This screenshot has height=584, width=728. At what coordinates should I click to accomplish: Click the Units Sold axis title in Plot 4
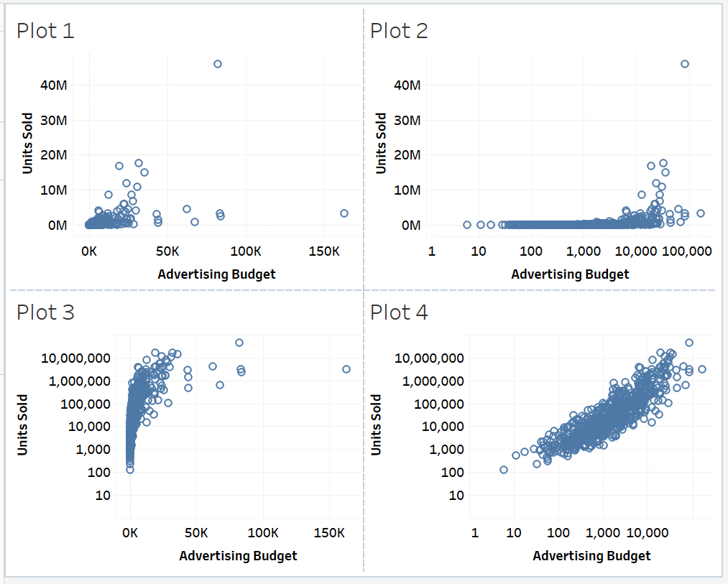coord(376,425)
